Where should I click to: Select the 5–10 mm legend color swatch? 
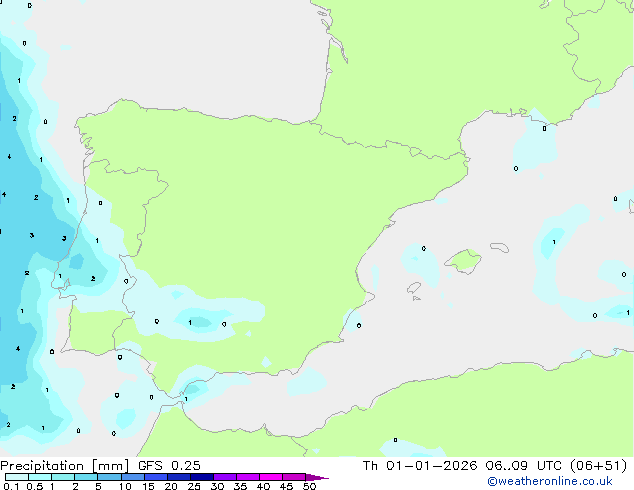coord(110,477)
